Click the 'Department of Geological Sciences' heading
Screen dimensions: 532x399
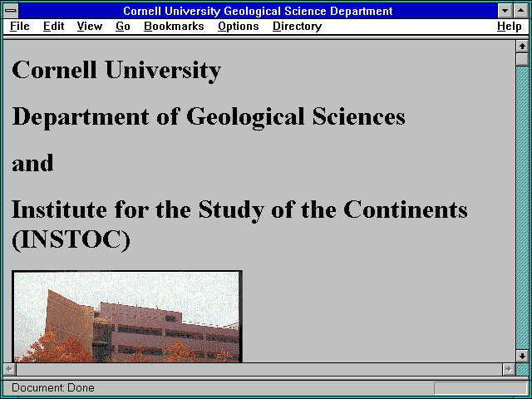tap(209, 116)
